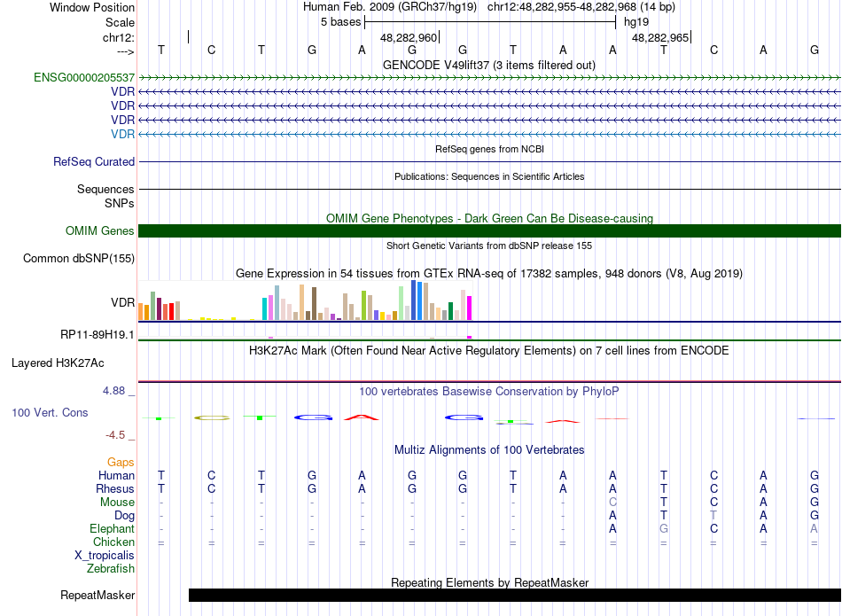Viewport: 842px width, 616px height.
Task: Open the OMIM Gene Phenotypes track title
Action: pos(489,219)
